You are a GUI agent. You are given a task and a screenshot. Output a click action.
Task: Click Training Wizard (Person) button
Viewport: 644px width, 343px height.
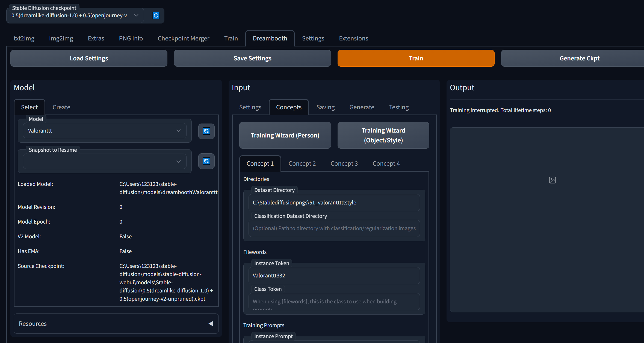285,135
